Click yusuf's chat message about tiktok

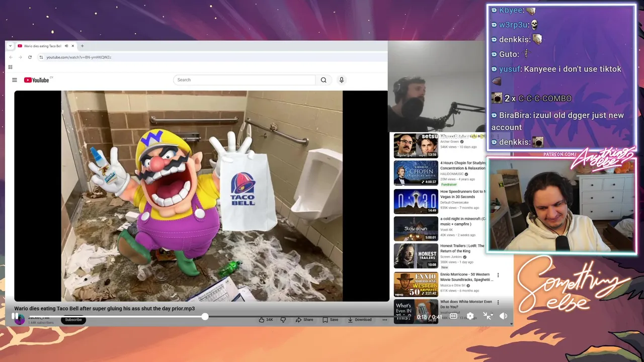556,74
